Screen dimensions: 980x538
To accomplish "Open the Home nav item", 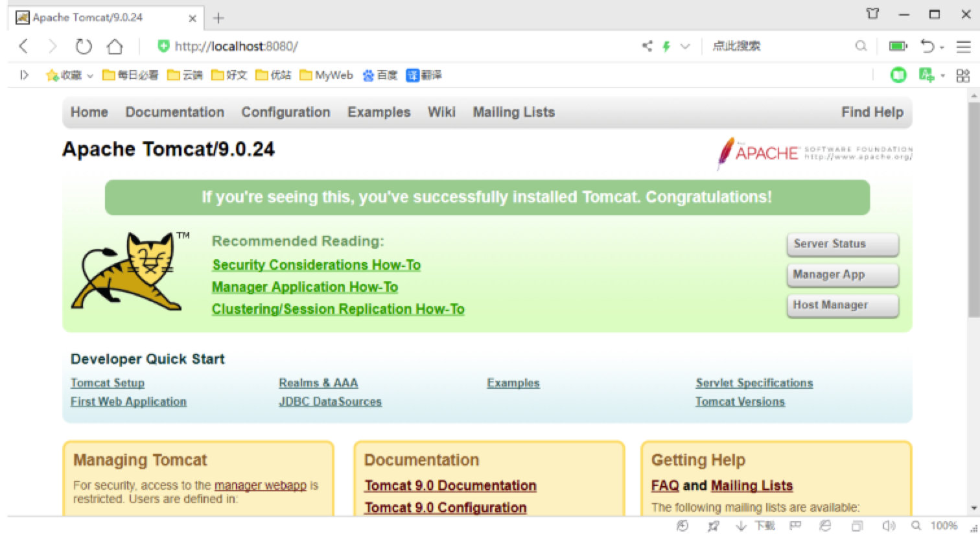I will [x=89, y=112].
